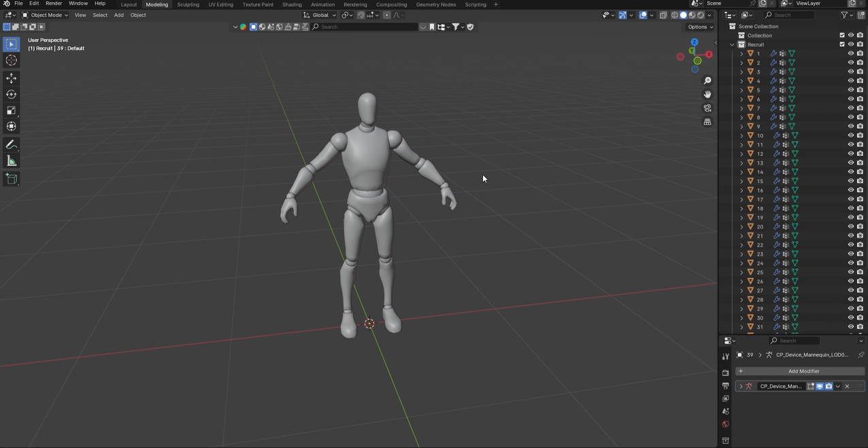Open the Global transform orientation dropdown
The width and height of the screenshot is (868, 448).
(320, 15)
